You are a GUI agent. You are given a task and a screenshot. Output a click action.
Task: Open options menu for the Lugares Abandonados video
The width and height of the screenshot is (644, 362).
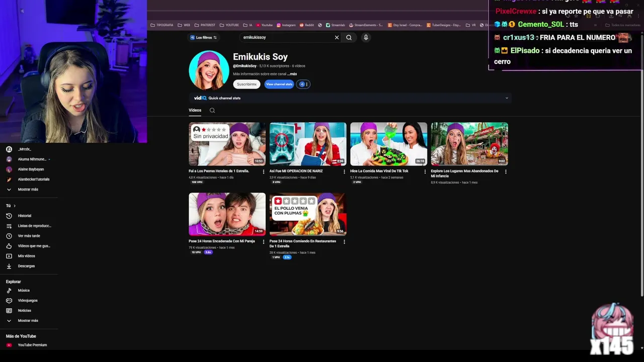(506, 171)
